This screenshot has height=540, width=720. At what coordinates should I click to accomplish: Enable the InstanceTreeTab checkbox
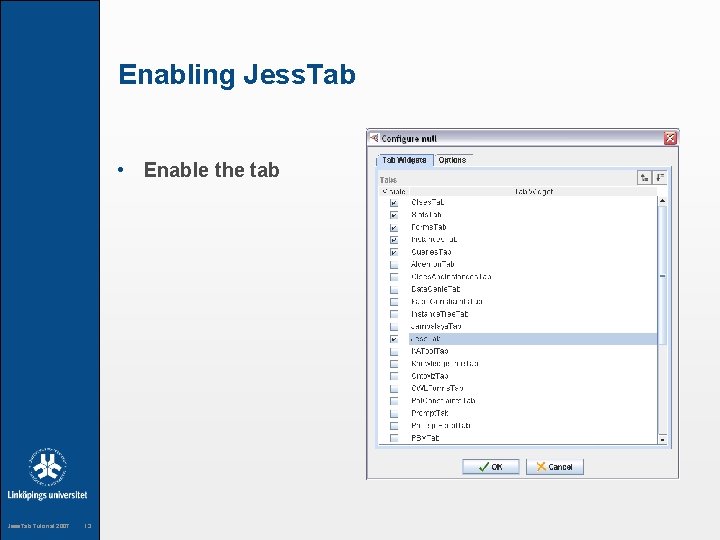394,314
